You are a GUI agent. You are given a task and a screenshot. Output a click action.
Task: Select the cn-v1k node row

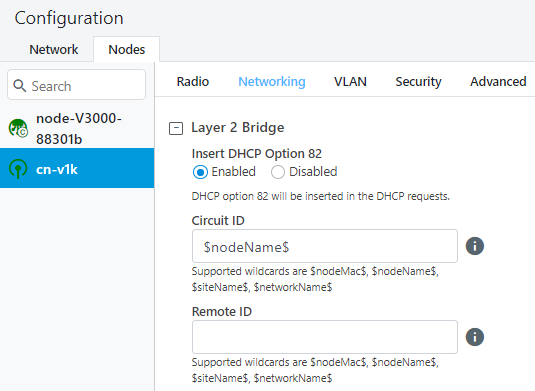(x=77, y=168)
